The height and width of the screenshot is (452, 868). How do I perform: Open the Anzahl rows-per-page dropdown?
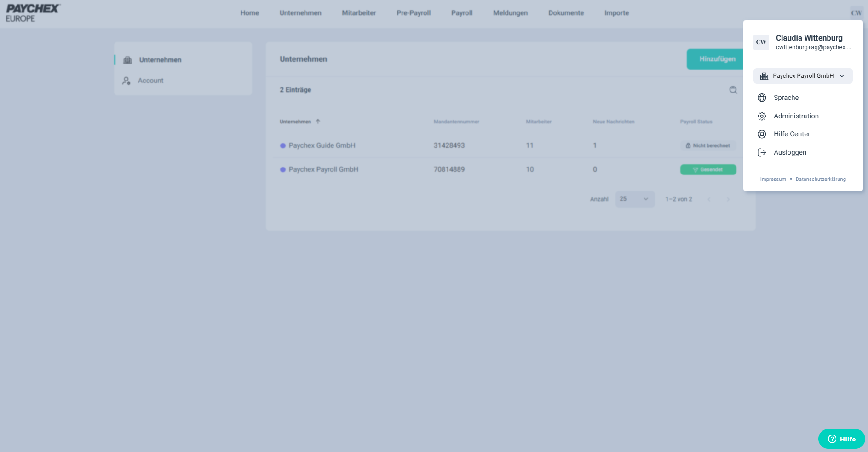point(634,199)
